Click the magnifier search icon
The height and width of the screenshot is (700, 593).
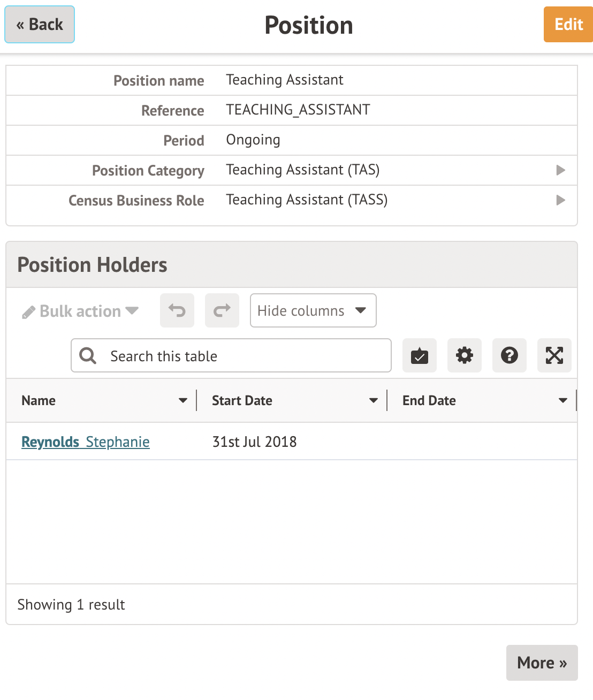tap(88, 356)
